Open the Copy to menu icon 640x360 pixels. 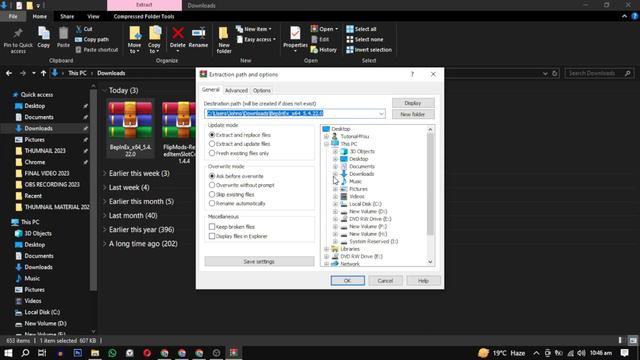click(154, 34)
